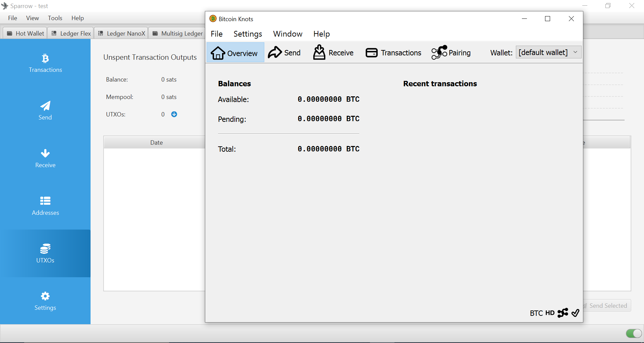
Task: Open Sparrow Help menu
Action: (x=77, y=18)
